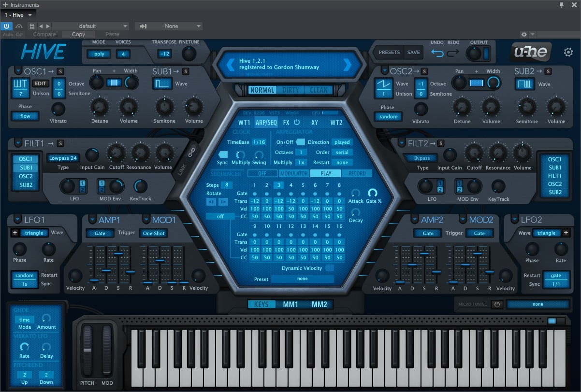
Task: Open the default preset dropdown
Action: (x=90, y=26)
